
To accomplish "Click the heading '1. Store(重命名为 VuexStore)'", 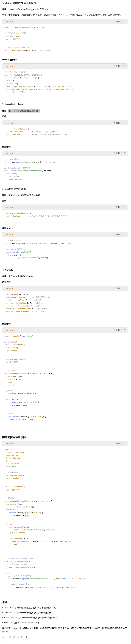I will [x=19, y=3].
